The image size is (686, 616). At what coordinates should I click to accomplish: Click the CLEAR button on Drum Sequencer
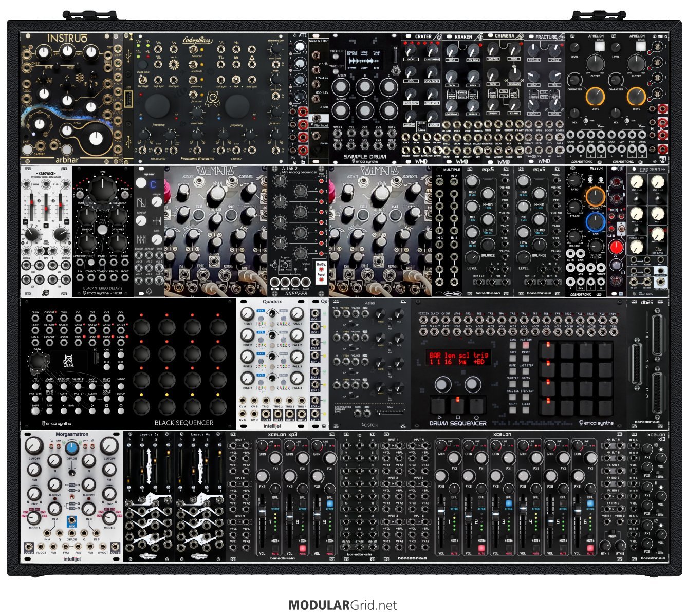click(x=525, y=409)
